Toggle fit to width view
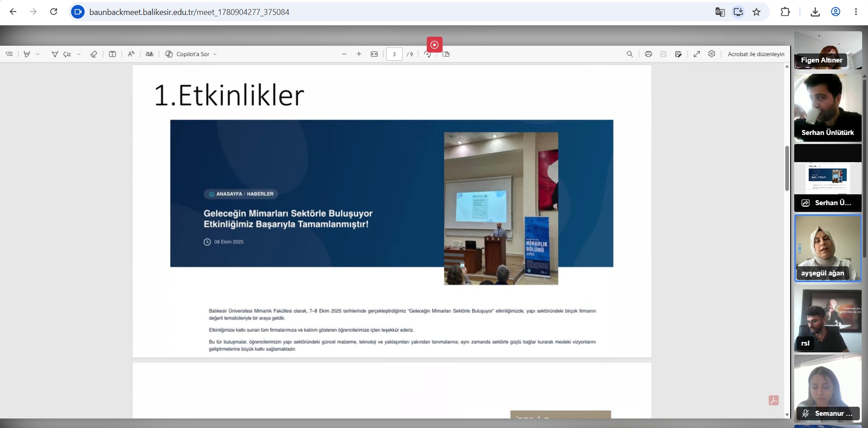 point(374,54)
